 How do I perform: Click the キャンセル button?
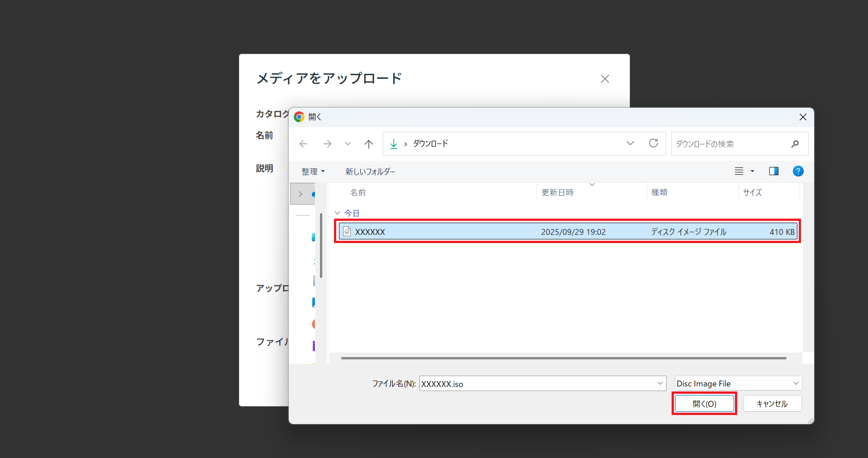pos(772,404)
